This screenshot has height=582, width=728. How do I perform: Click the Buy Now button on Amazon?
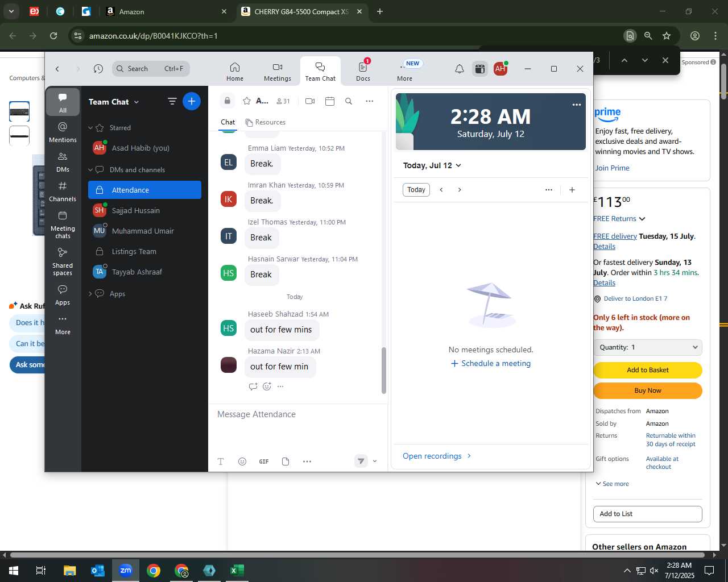pyautogui.click(x=648, y=390)
